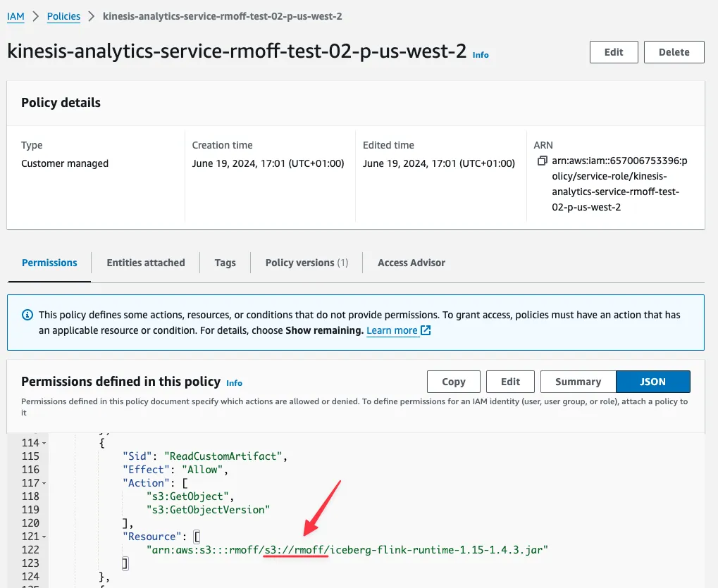Viewport: 718px width, 588px height.
Task: Click the "Sid": "ReadCustomArtifact" line
Action: pyautogui.click(x=204, y=456)
